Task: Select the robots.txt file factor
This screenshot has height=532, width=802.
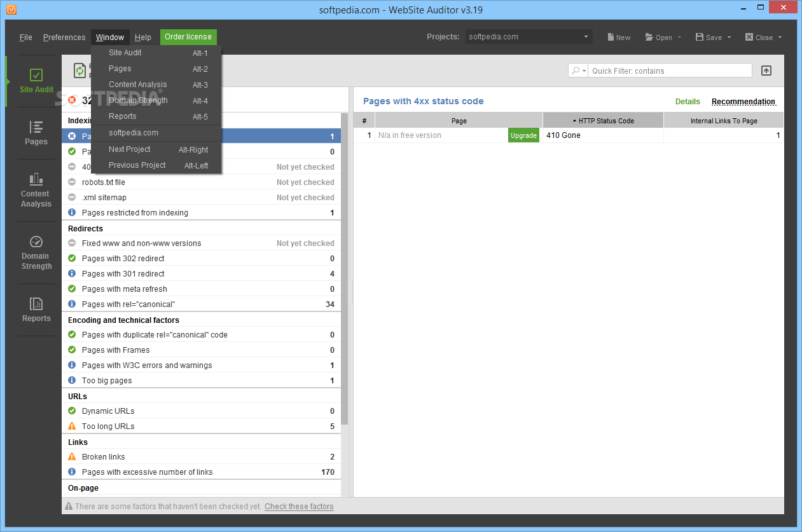Action: point(202,182)
